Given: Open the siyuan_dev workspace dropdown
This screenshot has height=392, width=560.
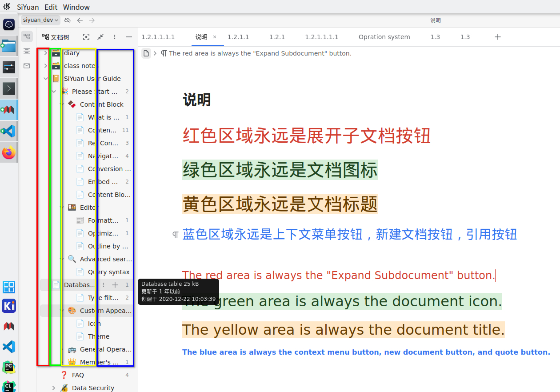Looking at the screenshot, I should tap(40, 20).
